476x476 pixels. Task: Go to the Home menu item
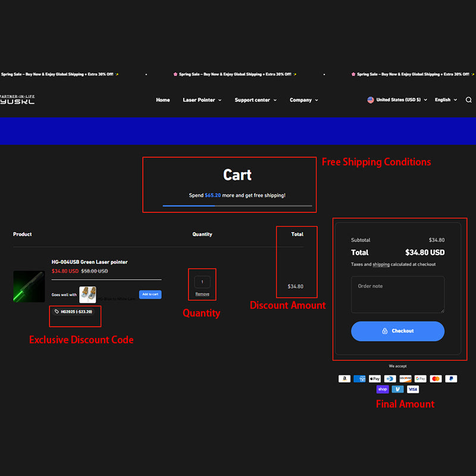[163, 100]
